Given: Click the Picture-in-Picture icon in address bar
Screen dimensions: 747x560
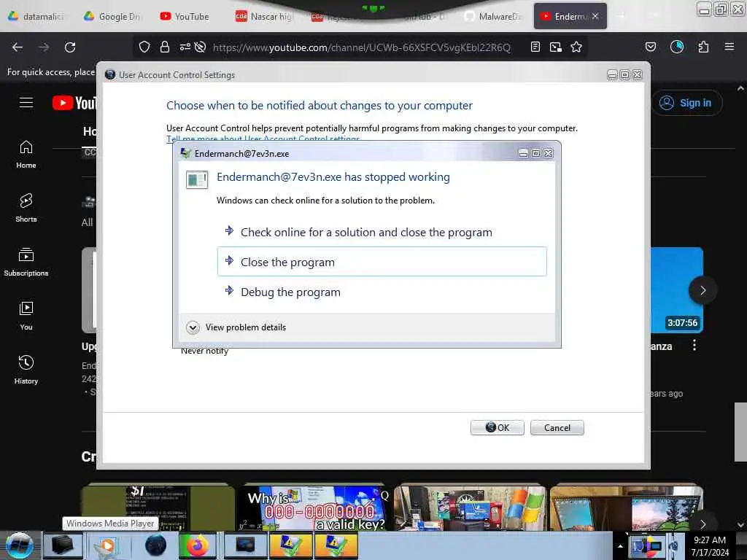Looking at the screenshot, I should coord(555,47).
